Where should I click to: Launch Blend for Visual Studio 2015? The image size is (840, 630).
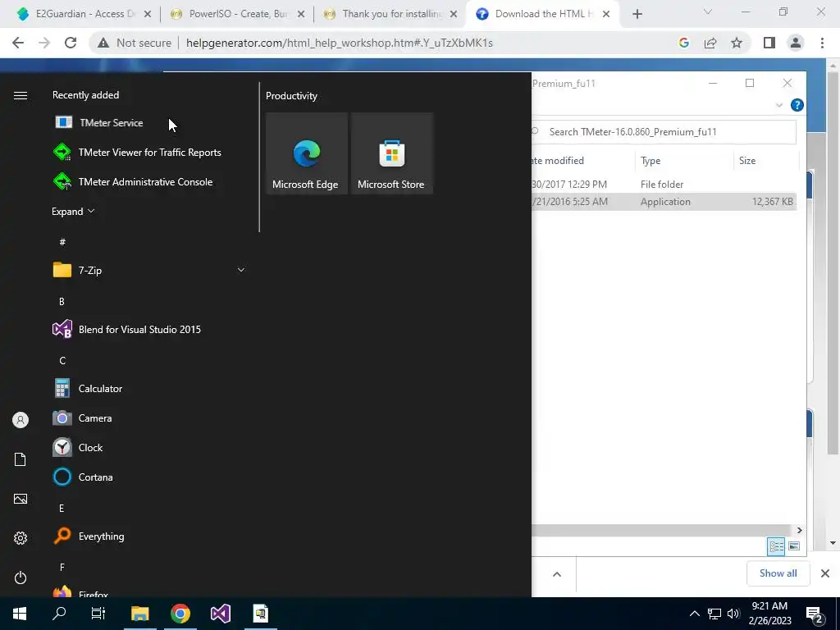(139, 330)
